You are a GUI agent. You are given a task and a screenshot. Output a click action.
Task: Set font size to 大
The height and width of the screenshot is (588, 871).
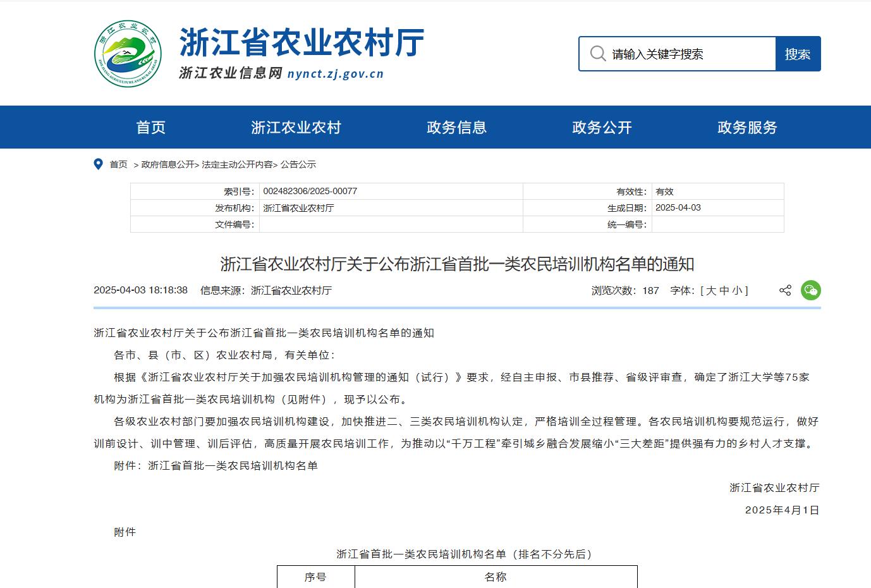[711, 290]
